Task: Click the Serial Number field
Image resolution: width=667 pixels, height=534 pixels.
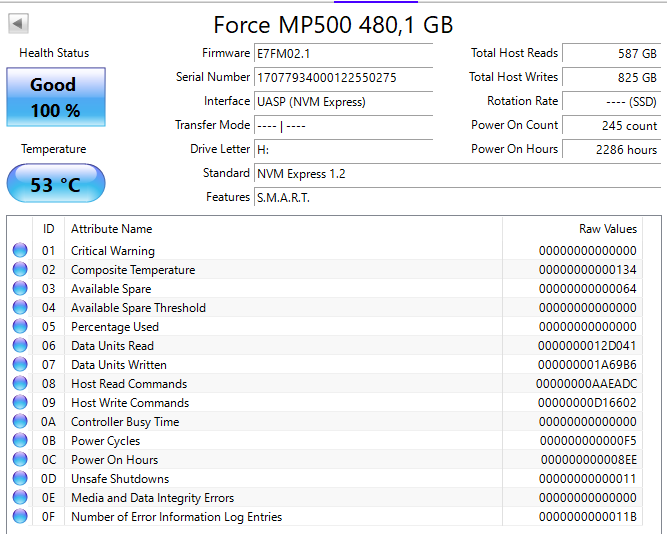Action: click(343, 77)
